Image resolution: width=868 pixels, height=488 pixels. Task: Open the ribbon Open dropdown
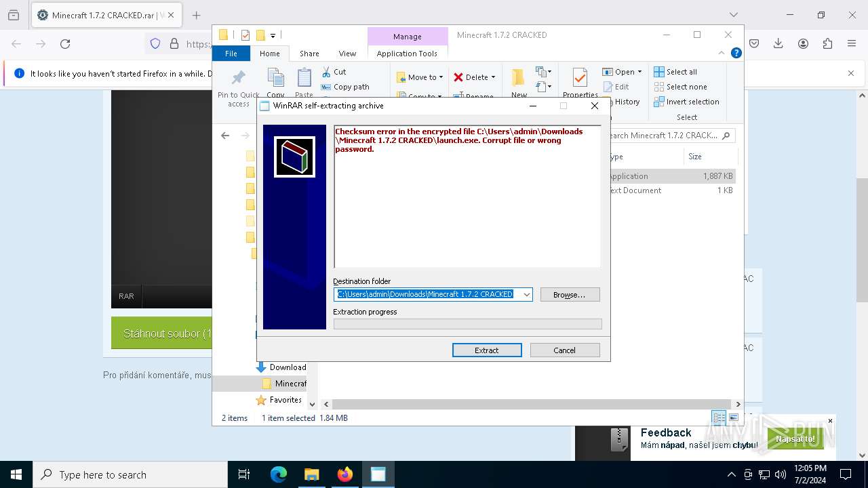click(621, 72)
